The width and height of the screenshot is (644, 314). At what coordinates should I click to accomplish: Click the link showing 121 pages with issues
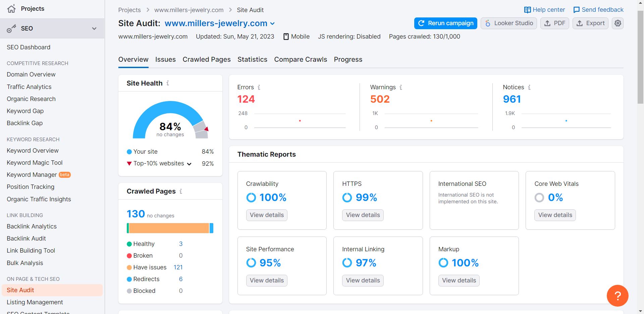(178, 267)
